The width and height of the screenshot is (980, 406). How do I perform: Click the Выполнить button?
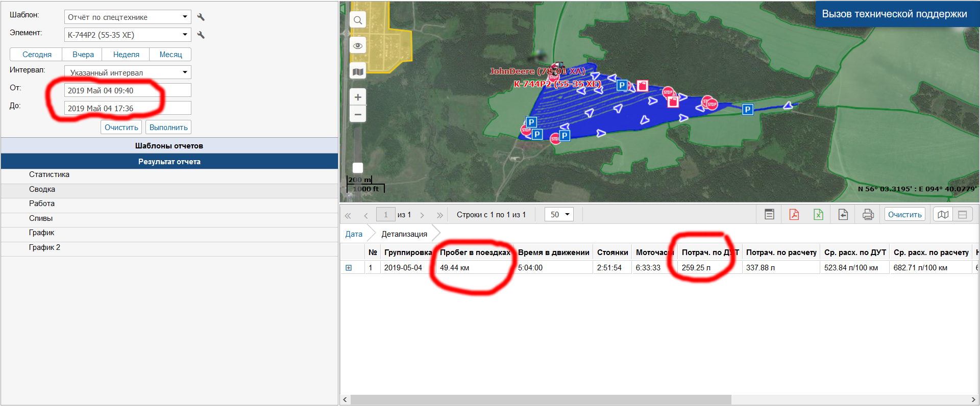(x=168, y=128)
